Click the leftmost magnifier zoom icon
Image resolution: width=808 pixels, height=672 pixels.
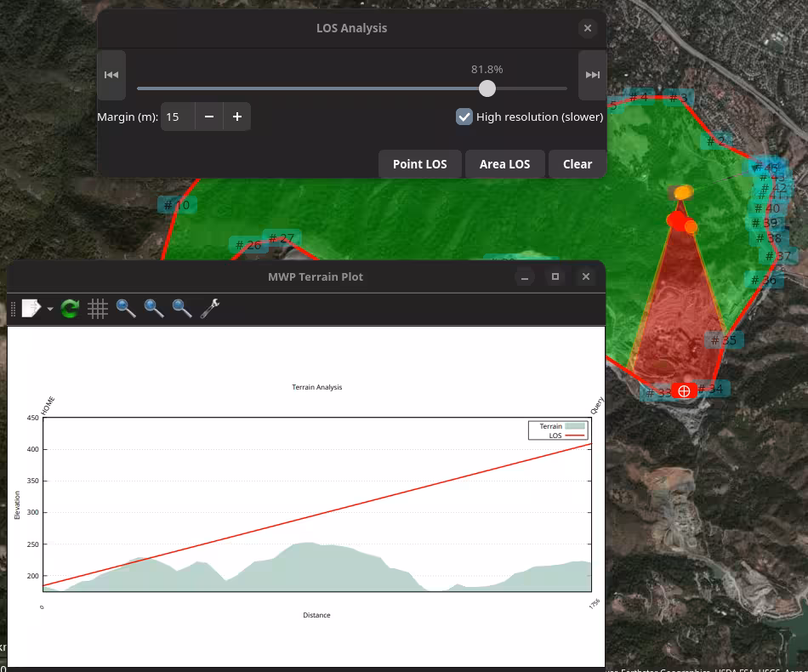click(x=126, y=309)
